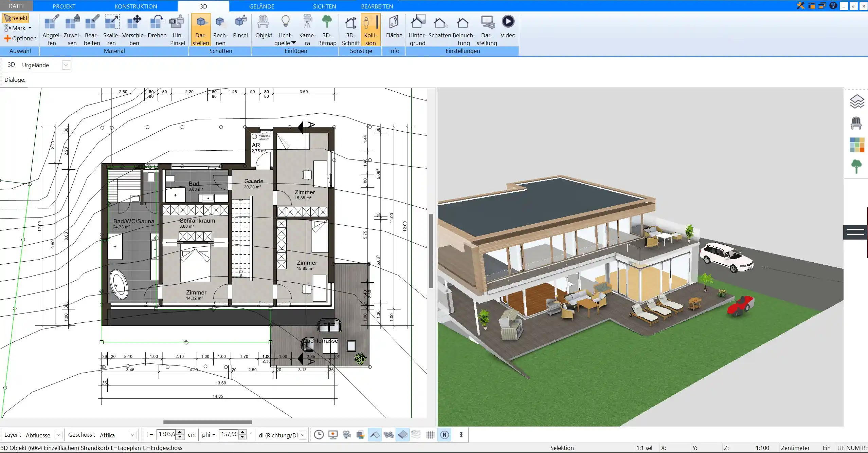Image resolution: width=868 pixels, height=453 pixels.
Task: Click the Drehen rotate tool
Action: coord(157,26)
